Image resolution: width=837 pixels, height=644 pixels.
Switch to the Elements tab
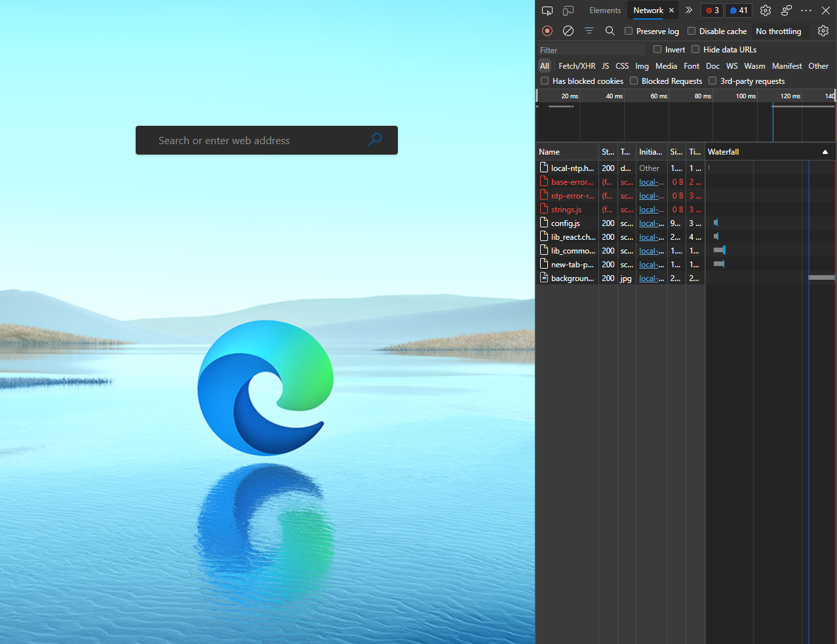(x=605, y=10)
